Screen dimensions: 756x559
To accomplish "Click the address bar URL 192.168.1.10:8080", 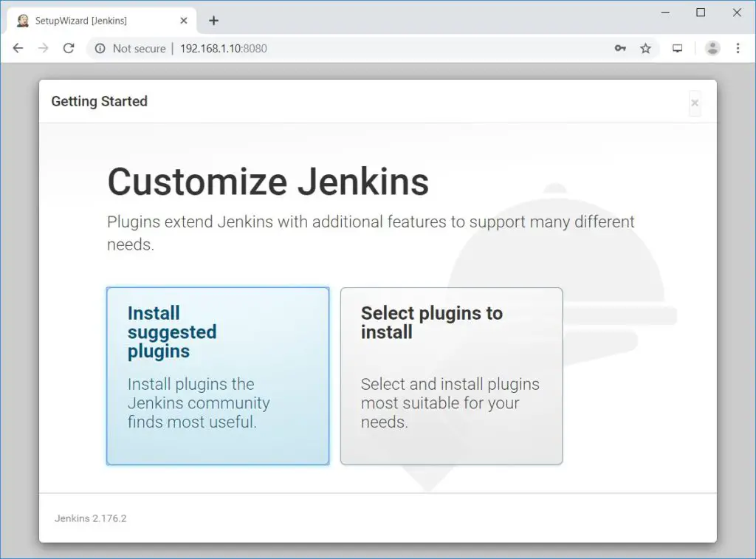I will pos(223,48).
